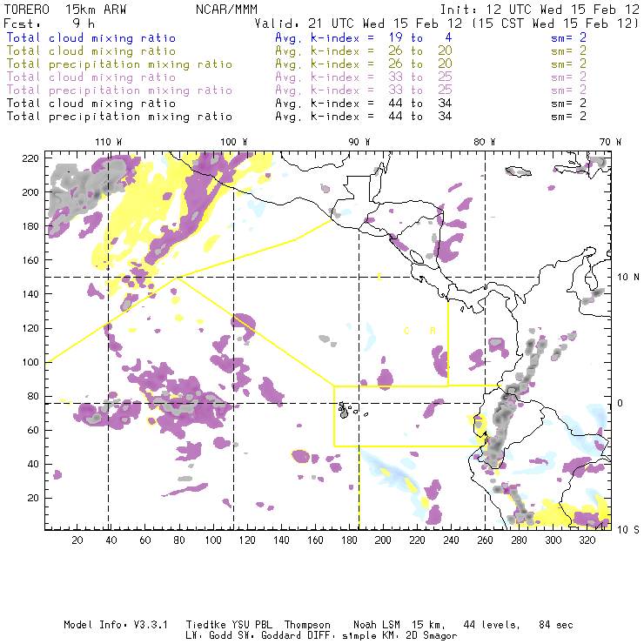Image resolution: width=644 pixels, height=644 pixels.
Task: Click the "60" tick on the bottom axis
Action: pyautogui.click(x=145, y=540)
